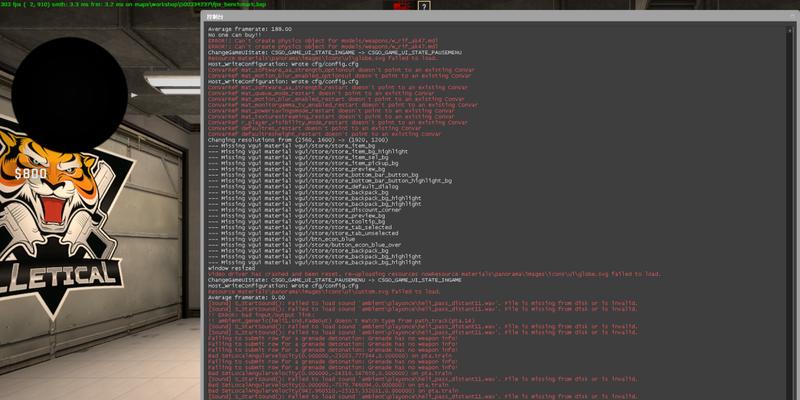Select the store_tab_selected missing material line
The height and width of the screenshot is (400, 800).
[300, 228]
